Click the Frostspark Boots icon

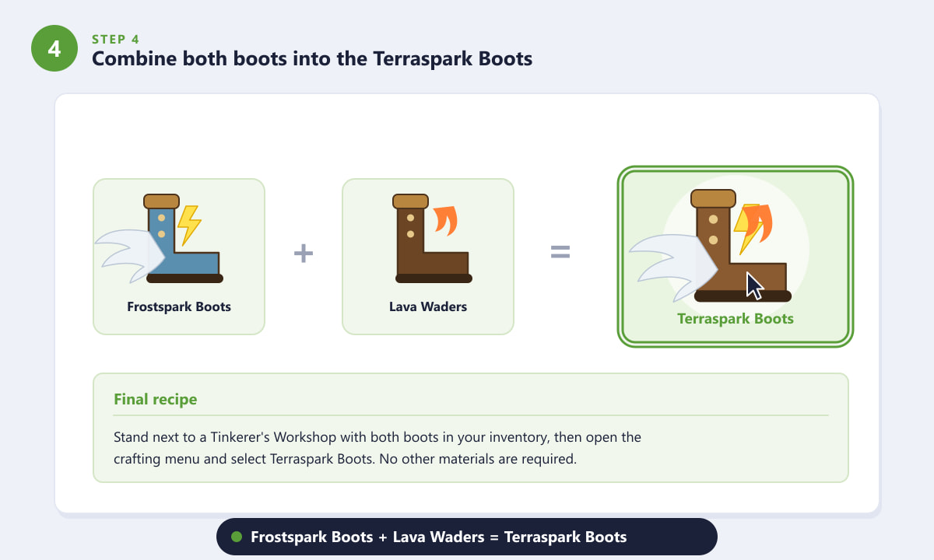tap(159, 239)
